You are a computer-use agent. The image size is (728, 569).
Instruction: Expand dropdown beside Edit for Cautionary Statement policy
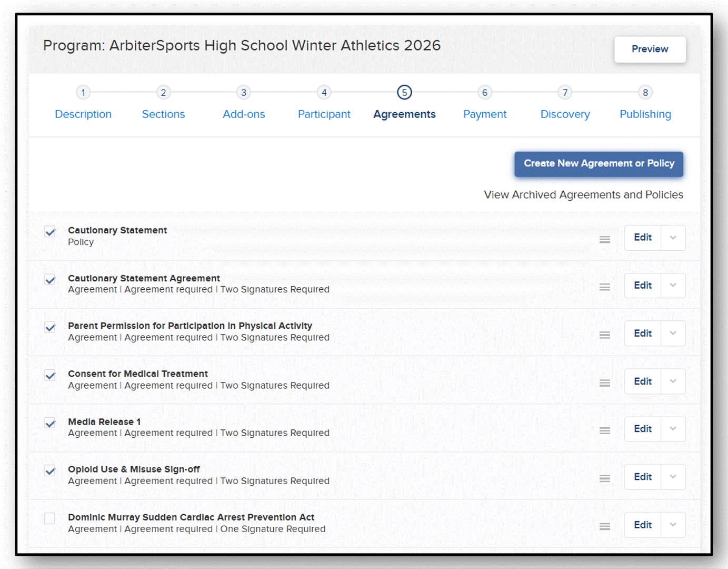(673, 238)
